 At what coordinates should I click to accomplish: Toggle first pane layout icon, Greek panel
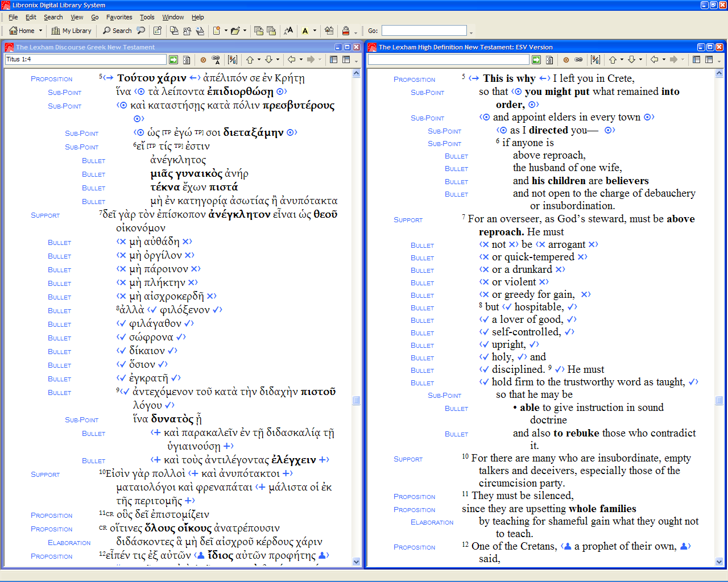click(x=334, y=59)
